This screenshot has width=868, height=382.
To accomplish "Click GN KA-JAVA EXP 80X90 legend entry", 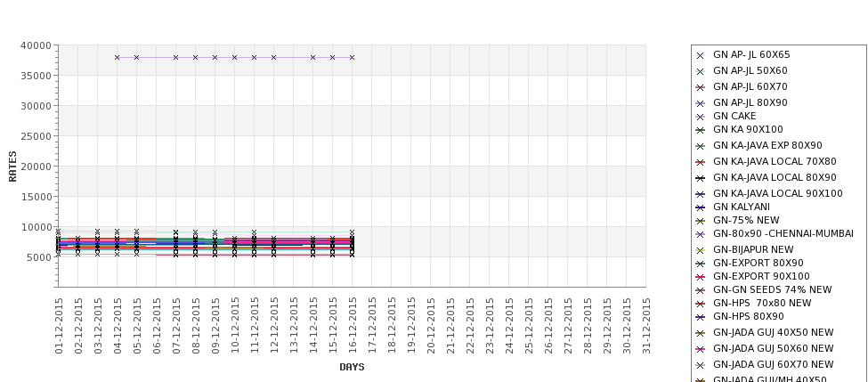I will point(767,146).
